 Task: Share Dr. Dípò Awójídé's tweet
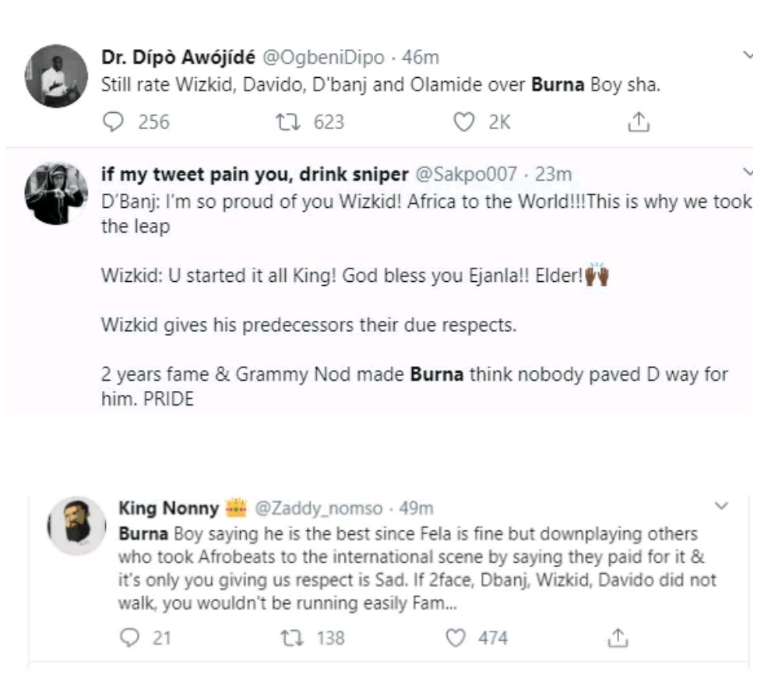[x=638, y=122]
